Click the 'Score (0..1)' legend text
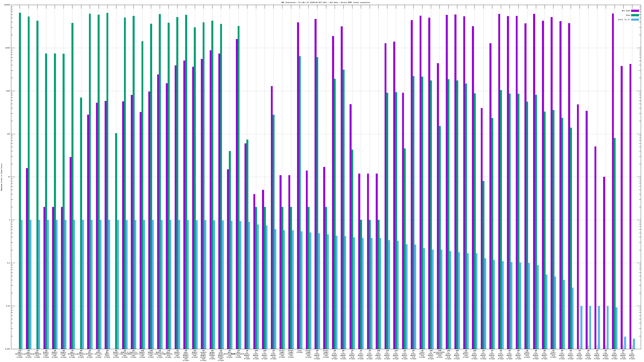644x362 pixels. (x=624, y=20)
